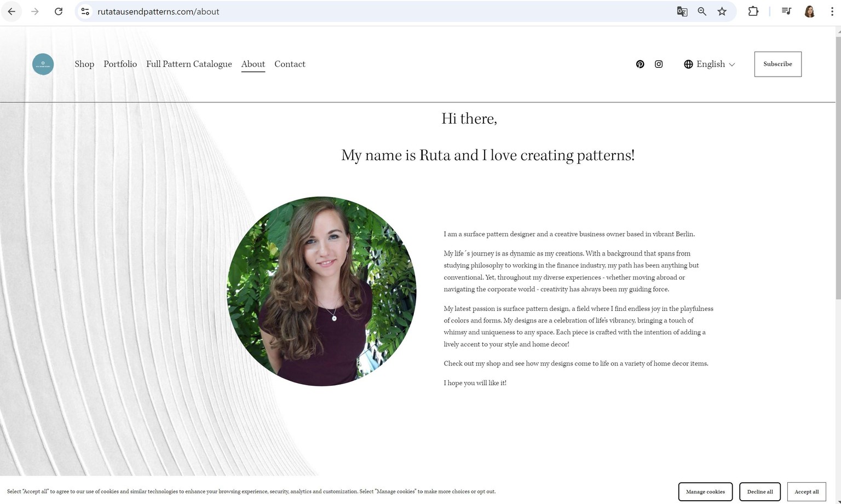Open site information icon in address bar

tap(85, 11)
